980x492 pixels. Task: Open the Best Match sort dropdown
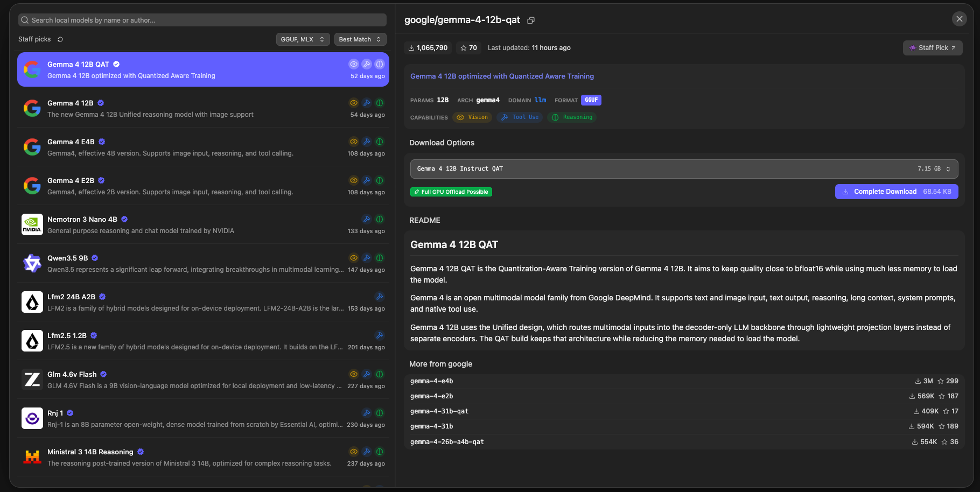point(360,39)
